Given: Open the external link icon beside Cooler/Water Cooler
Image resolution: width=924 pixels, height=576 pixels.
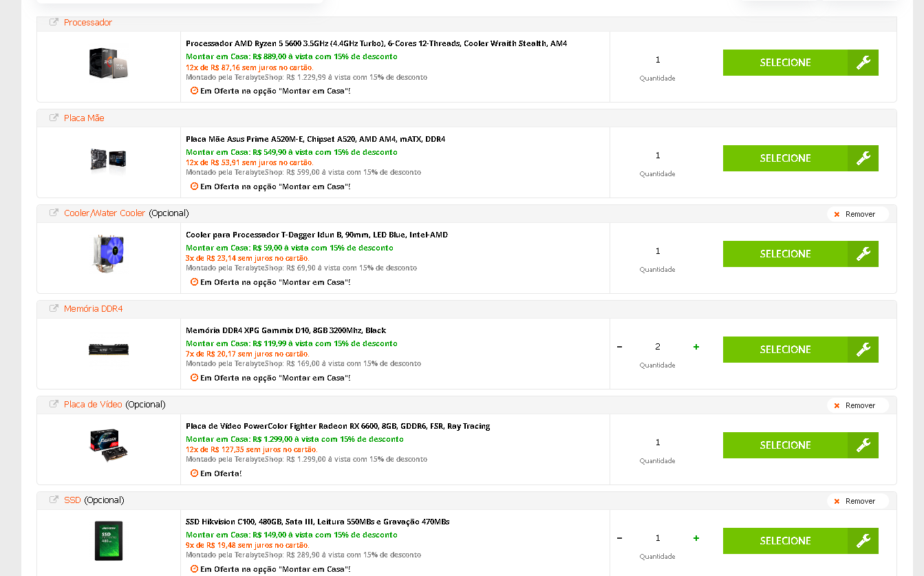Looking at the screenshot, I should (54, 213).
